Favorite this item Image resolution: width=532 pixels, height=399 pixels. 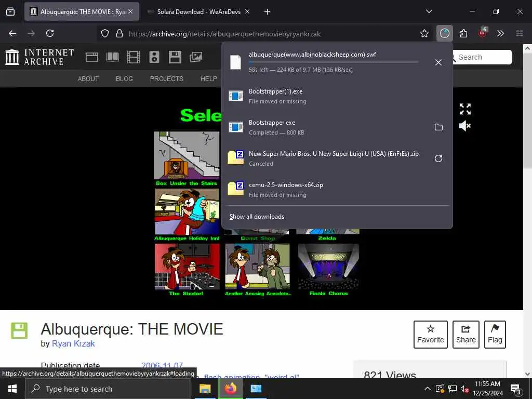point(431,335)
